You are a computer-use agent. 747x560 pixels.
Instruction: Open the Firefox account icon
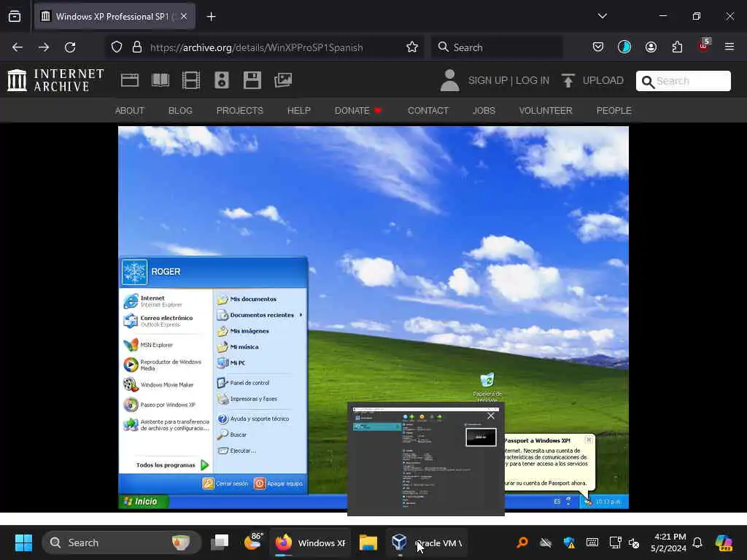(x=651, y=47)
